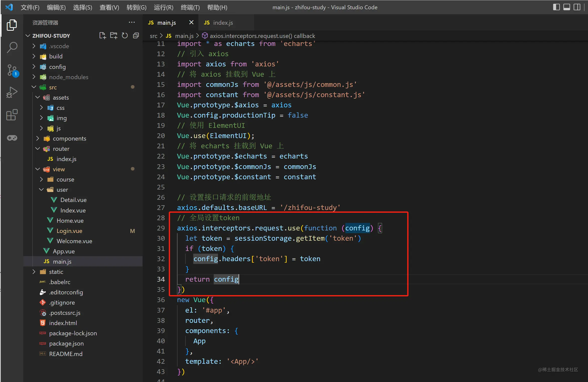Expand the static folder

point(56,272)
